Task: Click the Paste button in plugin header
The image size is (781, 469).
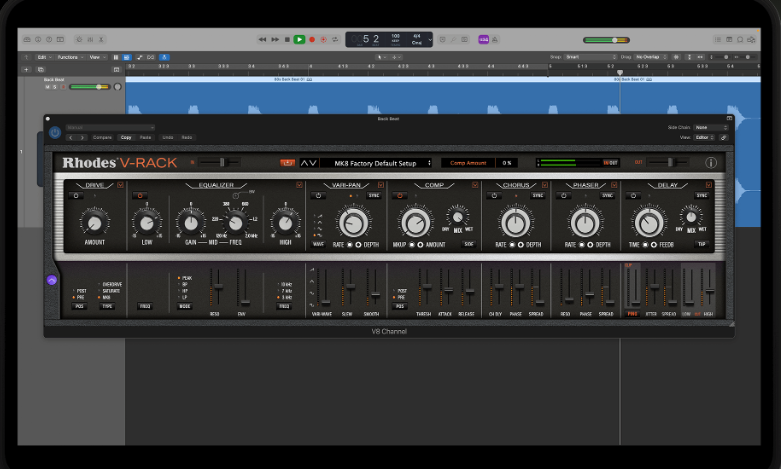Action: (x=145, y=137)
